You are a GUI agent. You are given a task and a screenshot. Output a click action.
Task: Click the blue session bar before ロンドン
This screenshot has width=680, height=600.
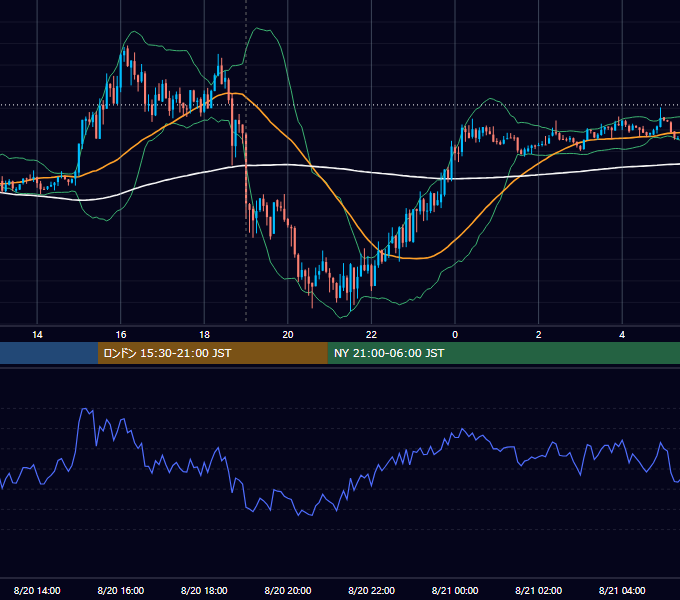click(49, 353)
